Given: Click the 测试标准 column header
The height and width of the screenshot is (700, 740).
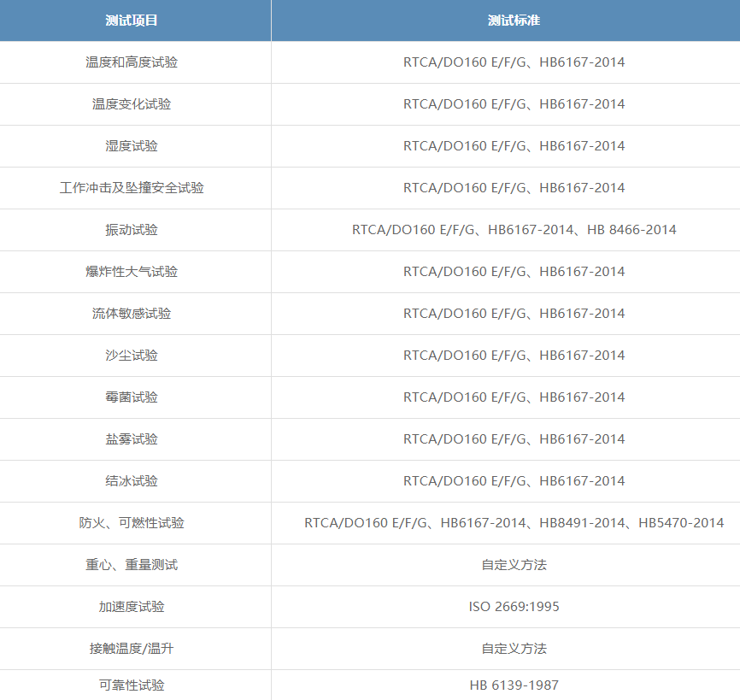Looking at the screenshot, I should [x=514, y=21].
